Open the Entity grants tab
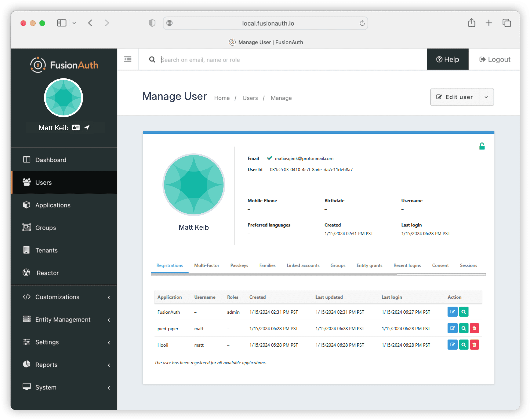This screenshot has width=530, height=420. coord(369,265)
